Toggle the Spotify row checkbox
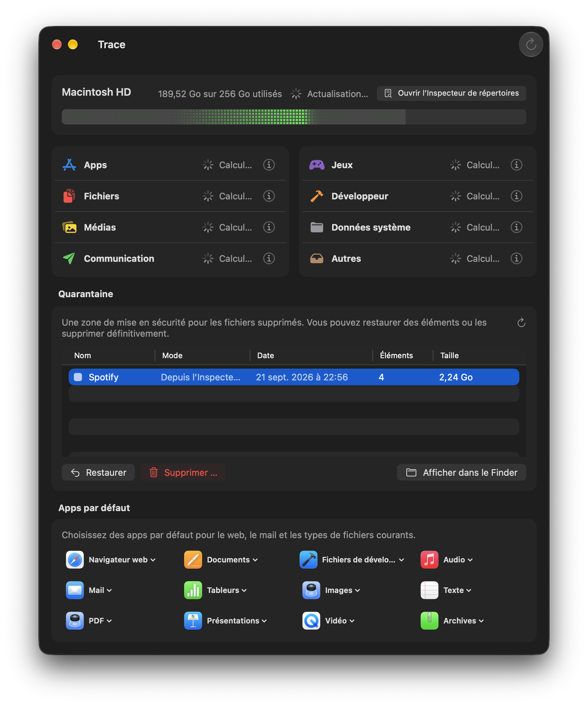The image size is (588, 706). pyautogui.click(x=78, y=377)
